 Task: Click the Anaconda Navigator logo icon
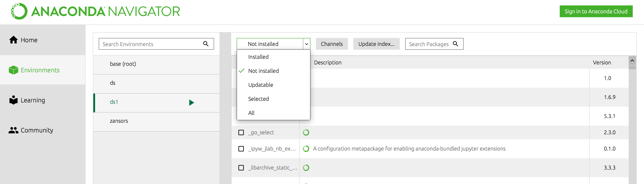pos(19,12)
